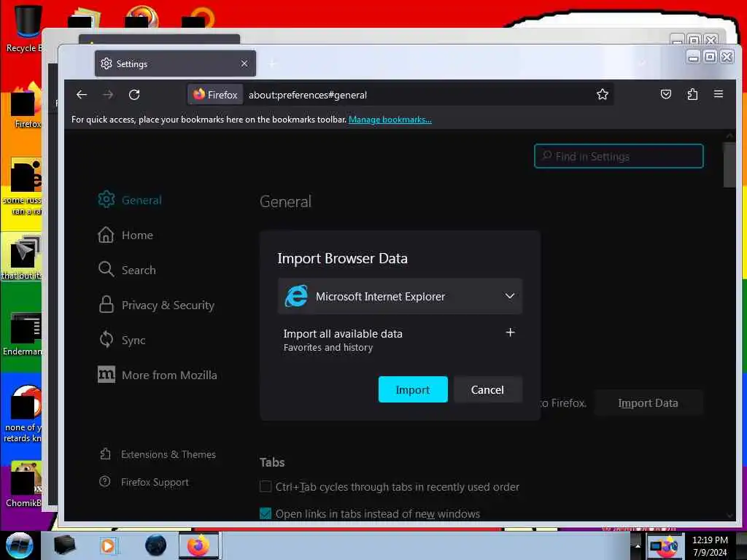The width and height of the screenshot is (747, 560).
Task: Click the Import Data button
Action: coord(648,402)
